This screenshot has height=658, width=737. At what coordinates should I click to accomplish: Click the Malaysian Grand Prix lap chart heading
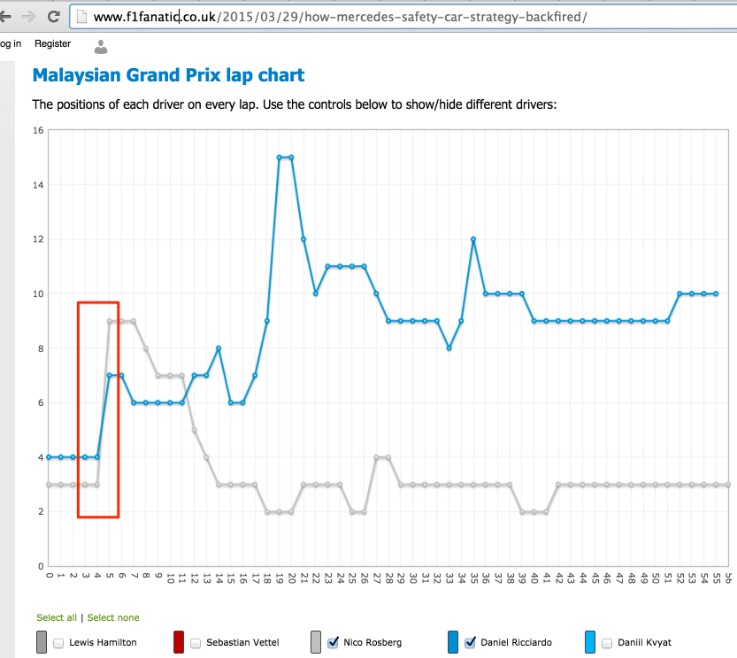point(168,75)
